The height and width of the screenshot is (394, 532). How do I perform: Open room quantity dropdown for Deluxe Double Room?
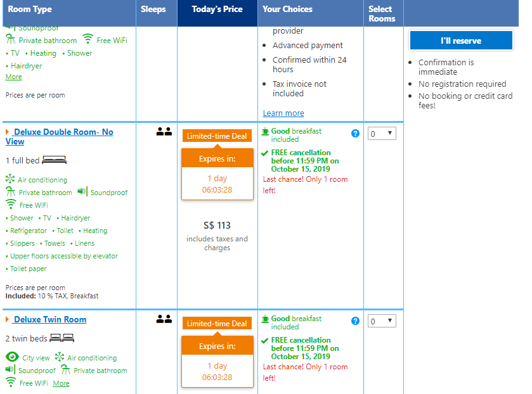pyautogui.click(x=382, y=134)
